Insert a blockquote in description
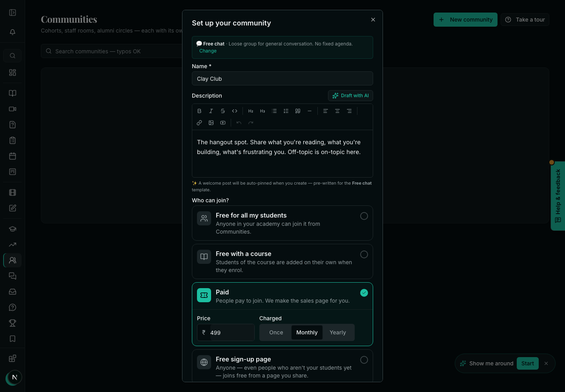 pos(298,111)
